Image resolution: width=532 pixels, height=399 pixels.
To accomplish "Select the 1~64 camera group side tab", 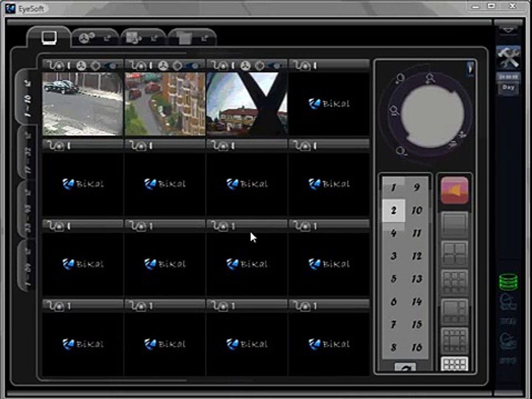I will click(x=28, y=265).
